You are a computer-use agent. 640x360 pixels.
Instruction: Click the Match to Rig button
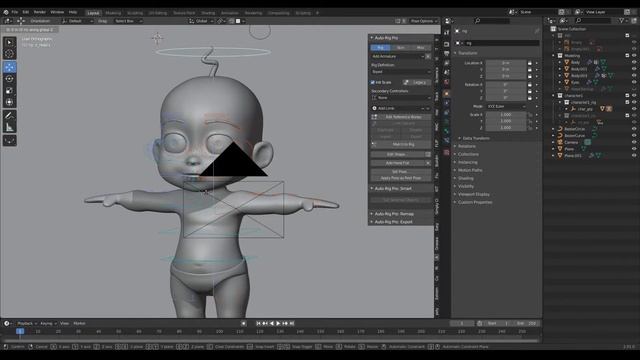(x=401, y=144)
